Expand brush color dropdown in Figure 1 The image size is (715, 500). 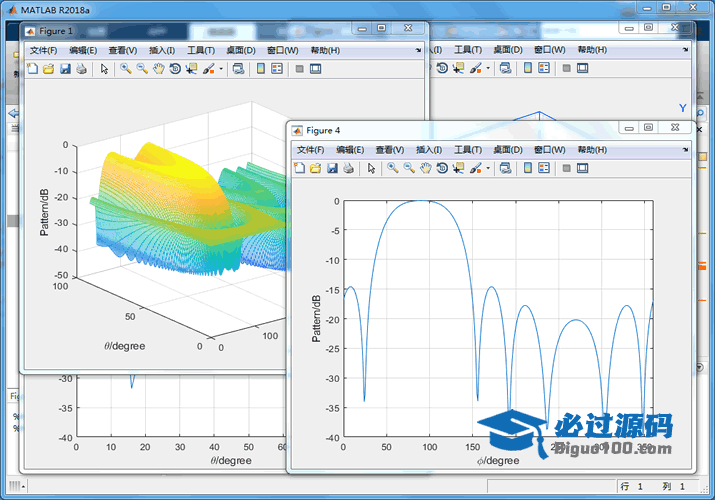click(221, 69)
